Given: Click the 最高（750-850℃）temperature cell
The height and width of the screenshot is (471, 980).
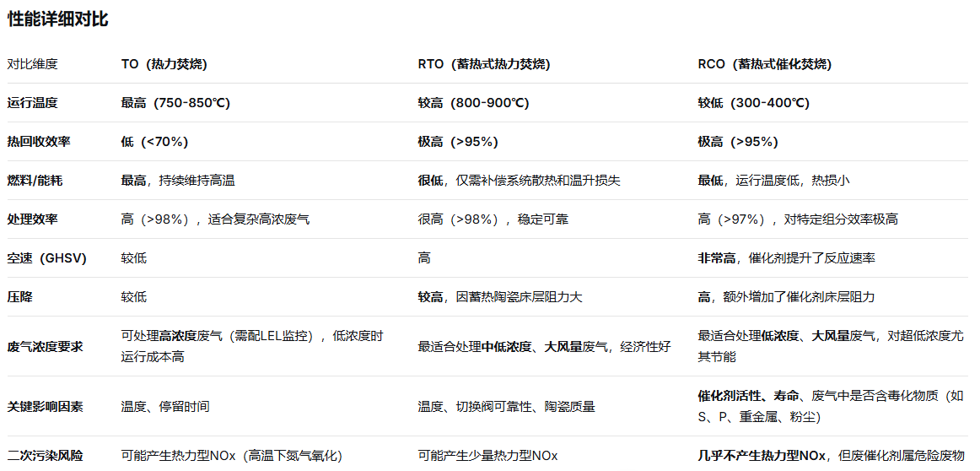Looking at the screenshot, I should 175,103.
